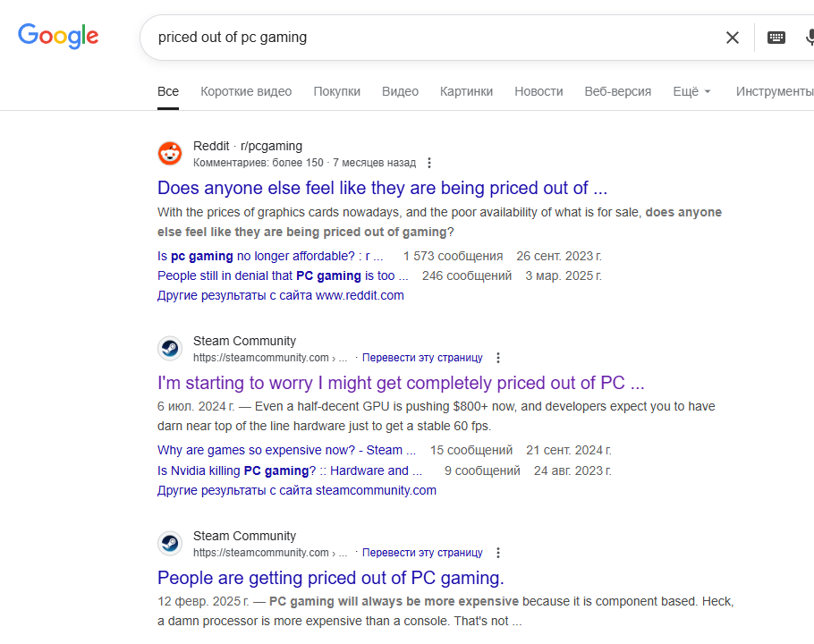
Task: Clear the search box with the X icon
Action: [733, 38]
